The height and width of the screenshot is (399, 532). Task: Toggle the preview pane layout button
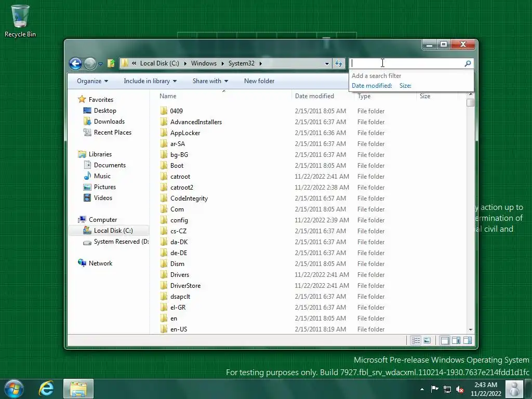(467, 340)
